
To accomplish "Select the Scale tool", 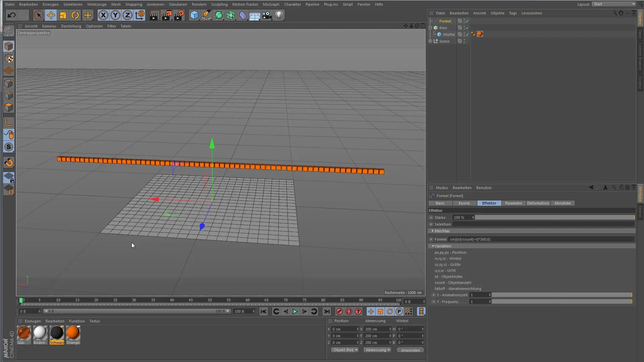I will [63, 15].
